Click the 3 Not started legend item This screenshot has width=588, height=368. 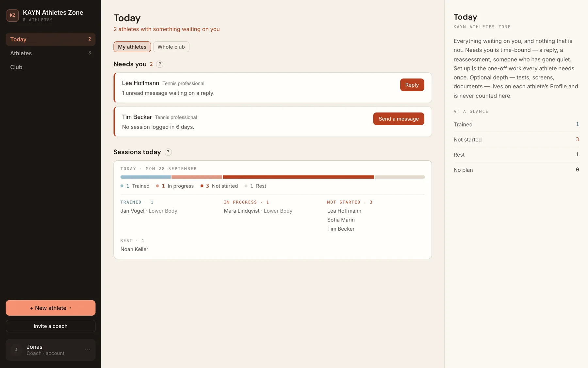point(219,186)
